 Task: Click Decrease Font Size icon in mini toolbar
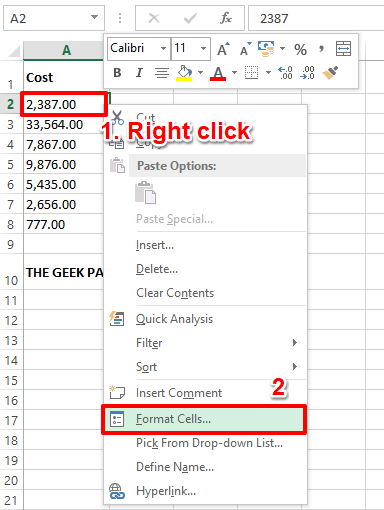point(246,49)
